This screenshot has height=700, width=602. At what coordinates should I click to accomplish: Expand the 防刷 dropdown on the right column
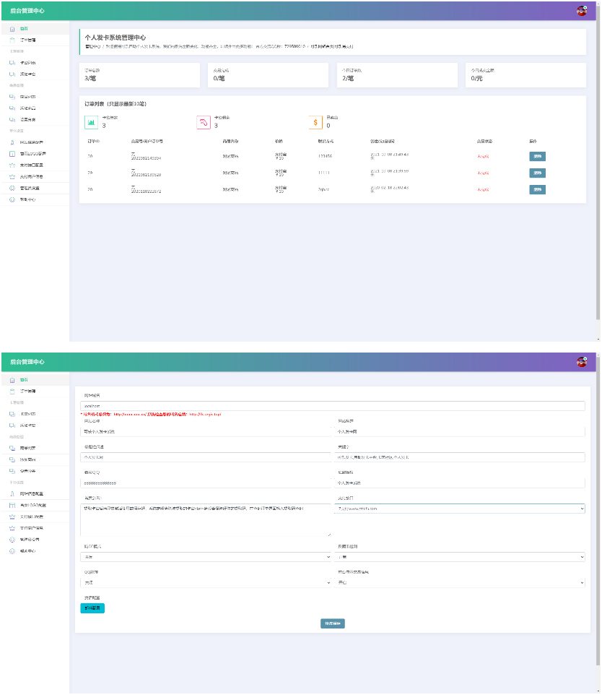tap(460, 557)
